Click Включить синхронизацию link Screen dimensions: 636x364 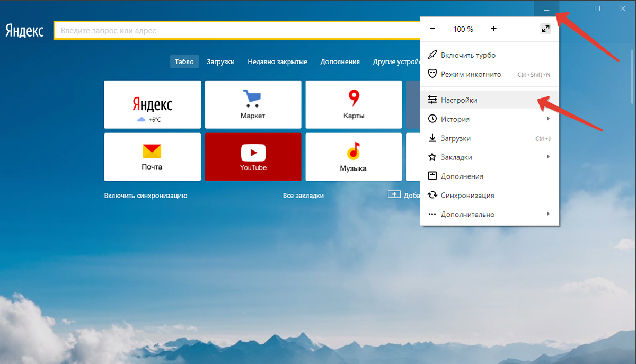pos(146,196)
